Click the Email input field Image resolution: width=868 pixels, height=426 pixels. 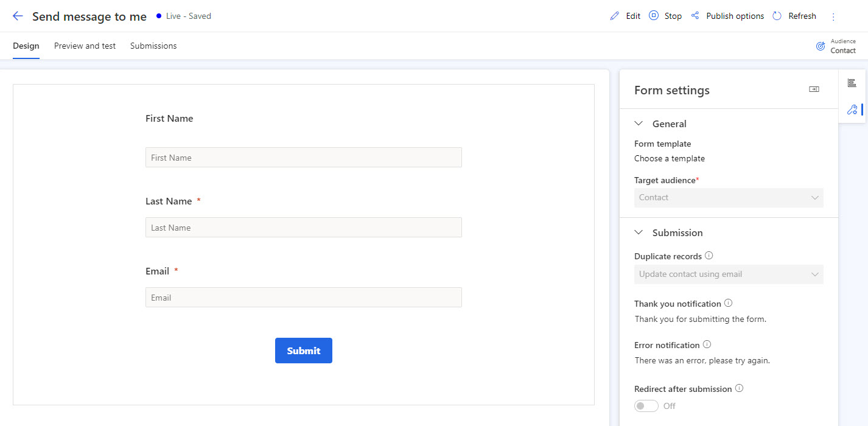(x=304, y=297)
